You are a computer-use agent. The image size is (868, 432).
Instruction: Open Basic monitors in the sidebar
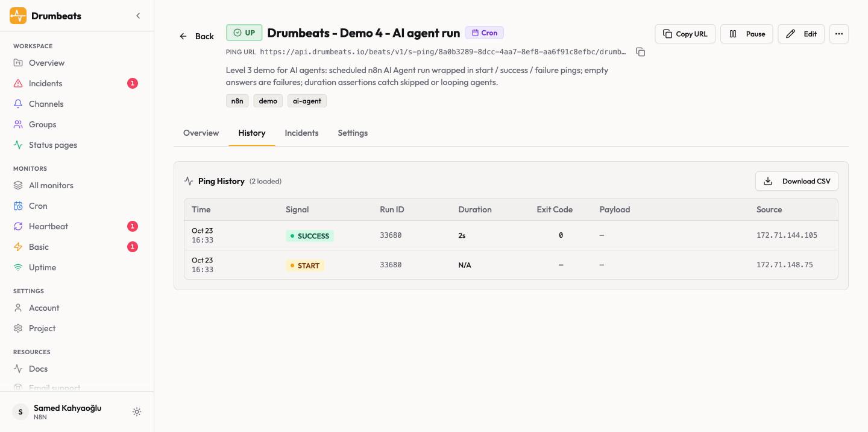[x=77, y=247]
